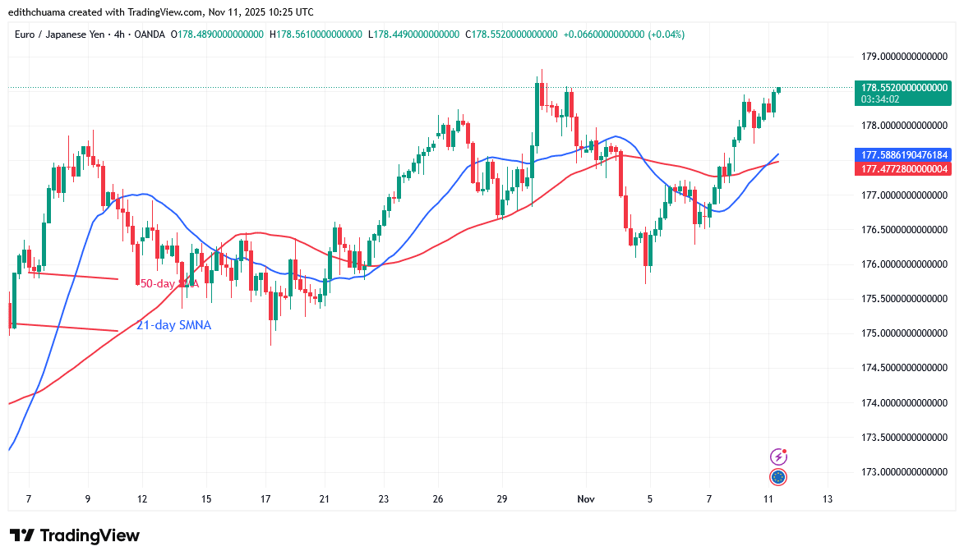Click the purple lightning bolt event icon

click(x=778, y=457)
